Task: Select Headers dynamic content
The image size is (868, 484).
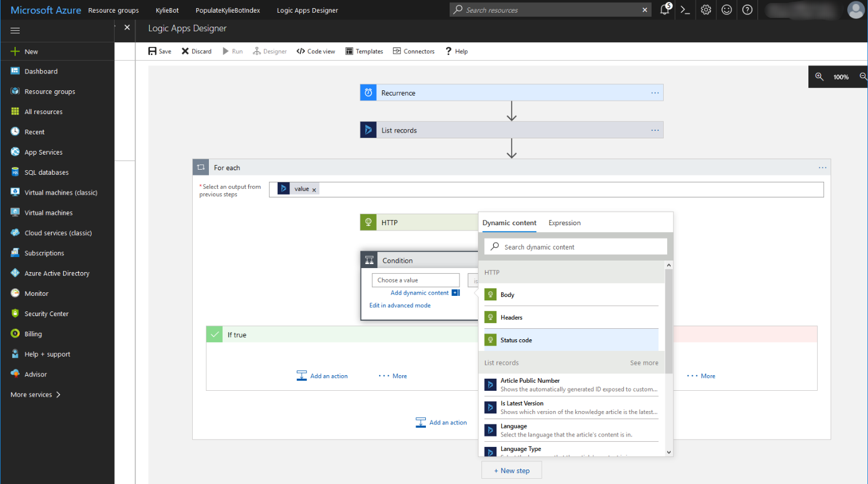Action: tap(571, 317)
